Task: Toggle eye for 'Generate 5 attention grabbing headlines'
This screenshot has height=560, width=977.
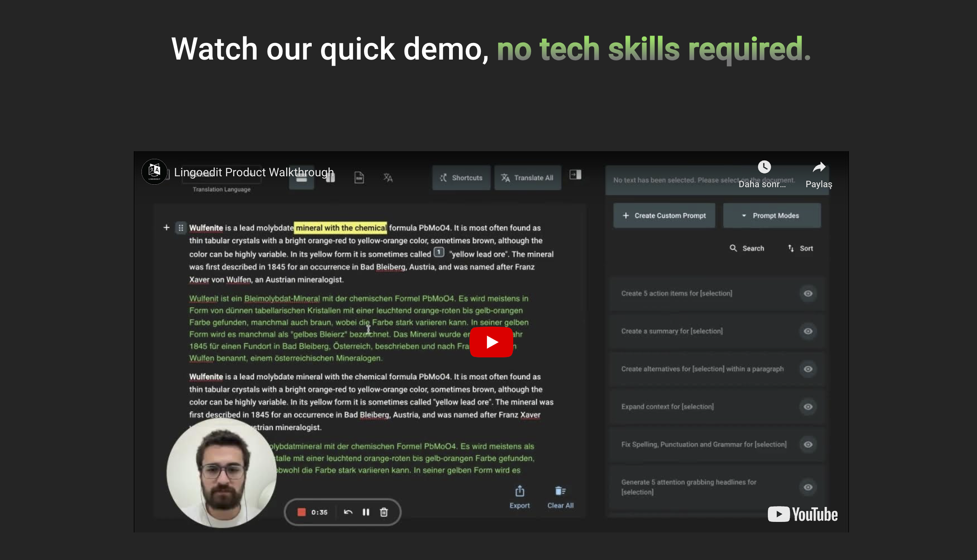Action: [808, 487]
